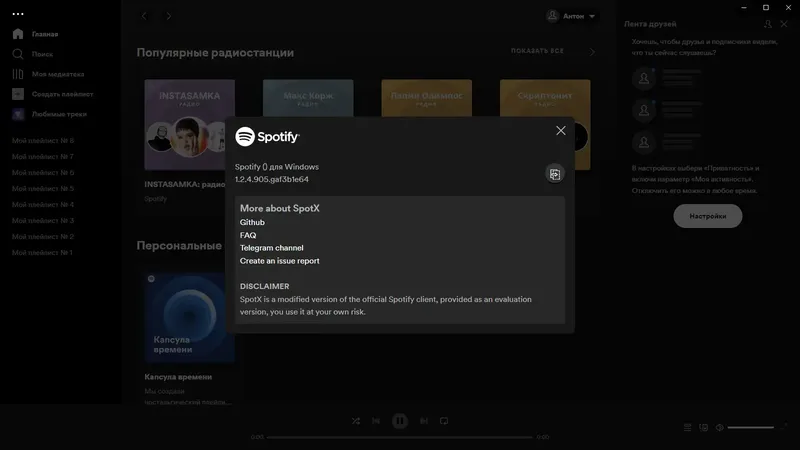This screenshot has height=450, width=800.
Task: Click ПОКАЗАТЬ ВСЕ for radio stations
Action: [x=537, y=51]
